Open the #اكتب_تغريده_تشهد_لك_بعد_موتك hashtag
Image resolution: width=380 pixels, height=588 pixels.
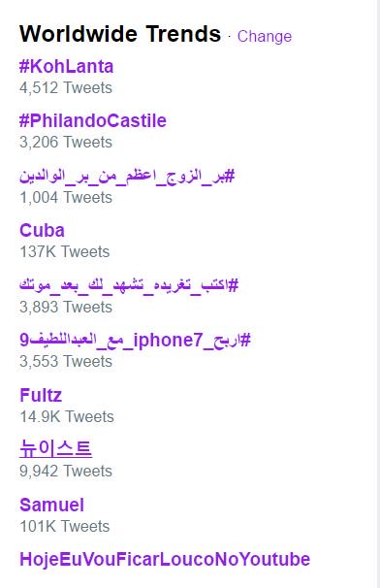click(x=129, y=285)
